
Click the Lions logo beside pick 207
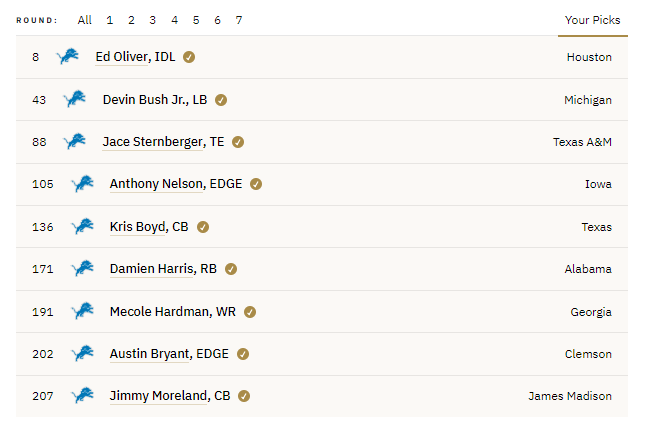(x=82, y=395)
